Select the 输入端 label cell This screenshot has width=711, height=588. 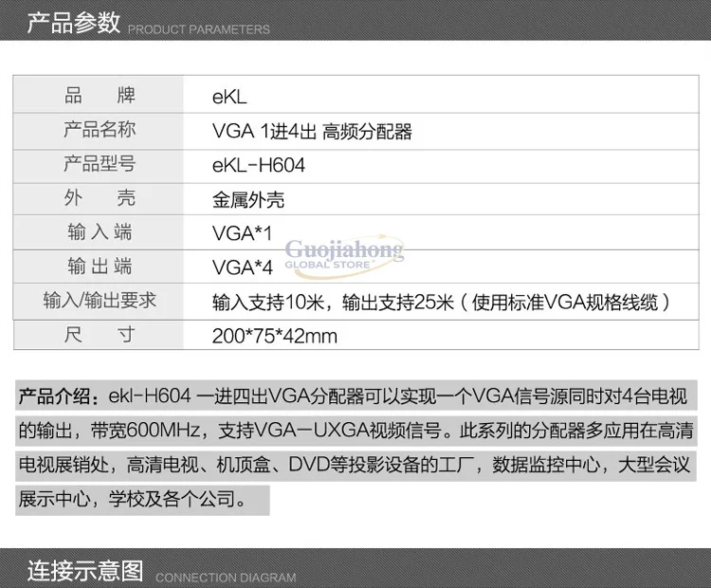tap(100, 231)
